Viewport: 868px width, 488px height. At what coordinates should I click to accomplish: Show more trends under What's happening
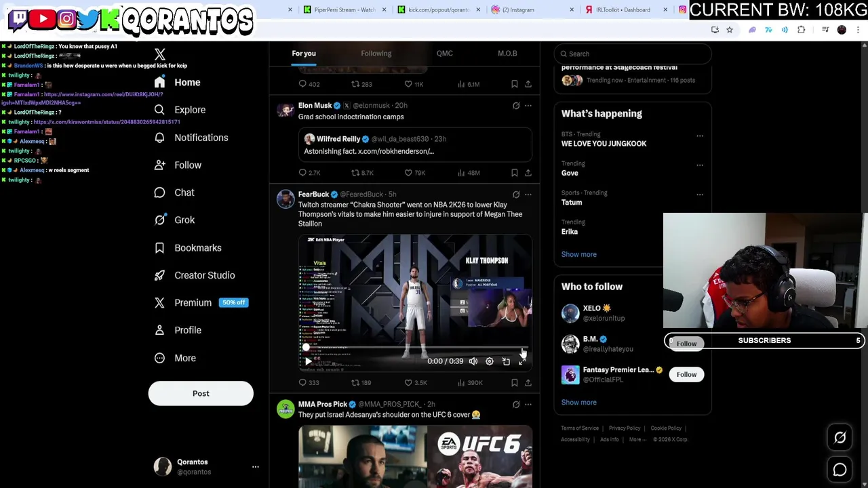click(579, 254)
